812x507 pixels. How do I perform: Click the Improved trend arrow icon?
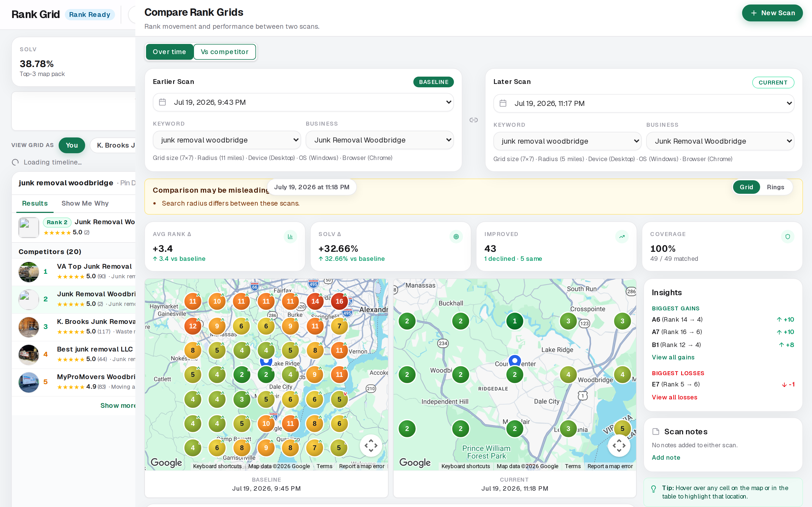click(622, 237)
